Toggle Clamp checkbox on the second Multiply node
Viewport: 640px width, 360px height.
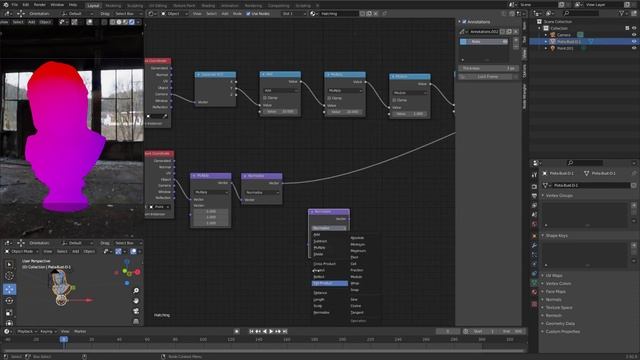pyautogui.click(x=329, y=98)
